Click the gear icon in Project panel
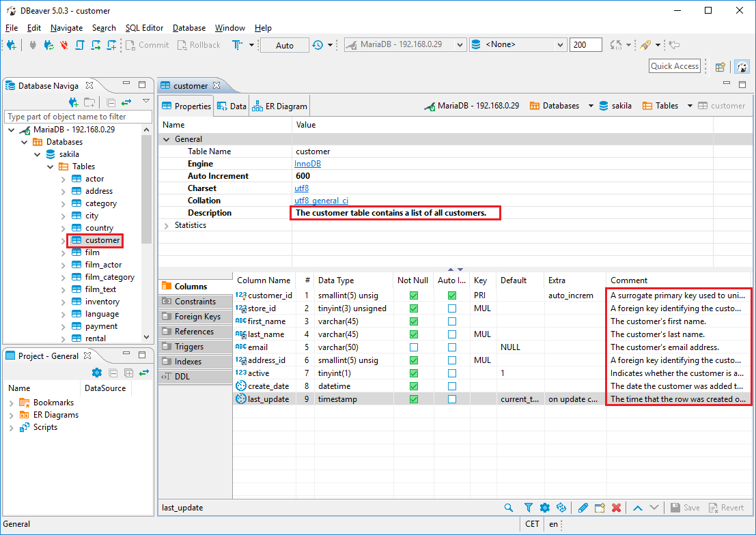The width and height of the screenshot is (756, 535). pos(97,373)
